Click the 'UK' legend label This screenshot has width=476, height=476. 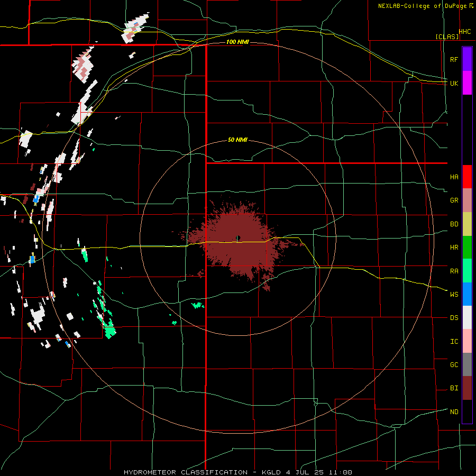454,83
